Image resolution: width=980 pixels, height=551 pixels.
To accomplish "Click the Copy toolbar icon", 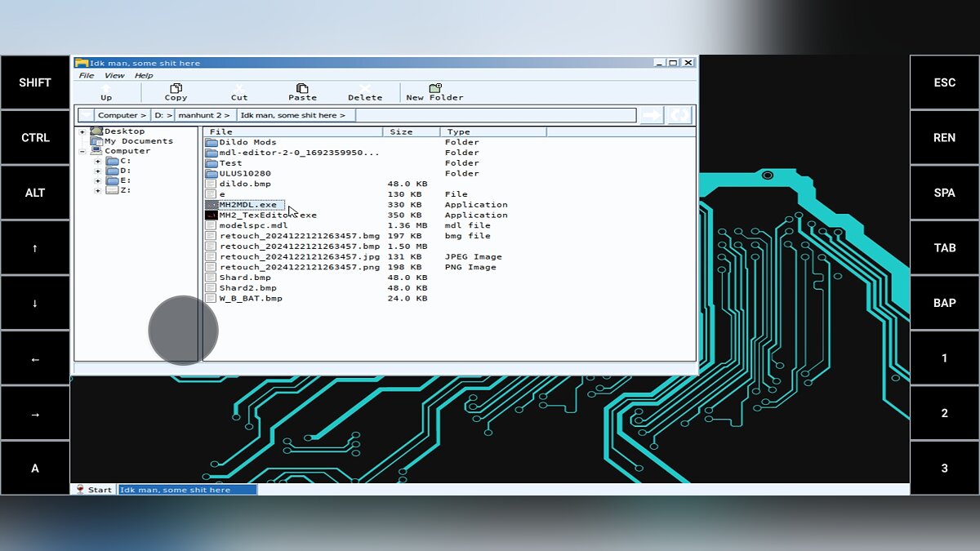I will (x=176, y=88).
